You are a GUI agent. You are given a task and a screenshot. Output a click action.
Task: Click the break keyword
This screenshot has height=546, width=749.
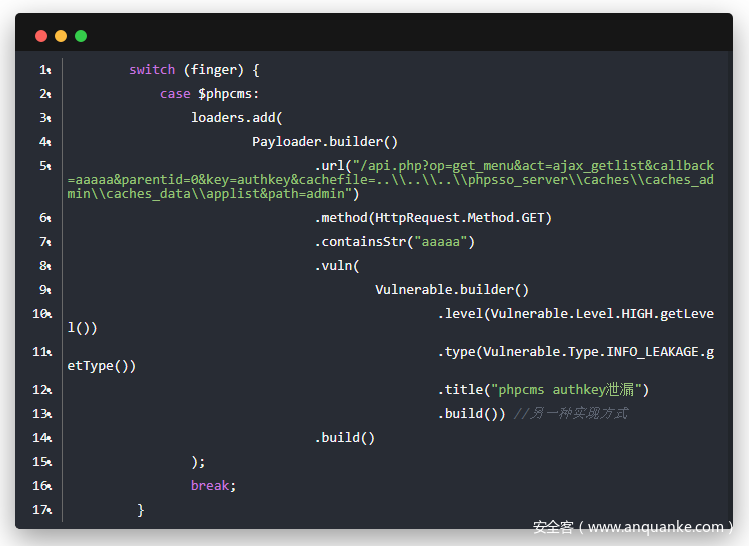tap(210, 486)
